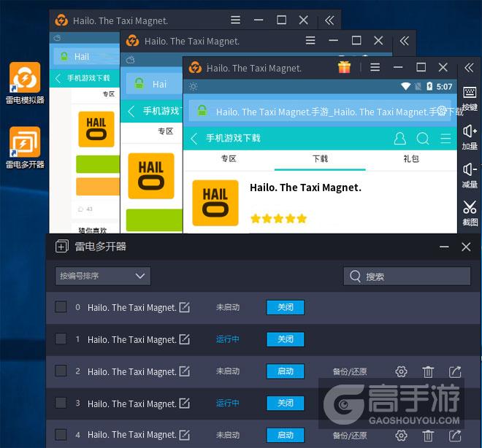Switch to the 下载 tab
Screen dimensions: 482x448
(x=320, y=159)
